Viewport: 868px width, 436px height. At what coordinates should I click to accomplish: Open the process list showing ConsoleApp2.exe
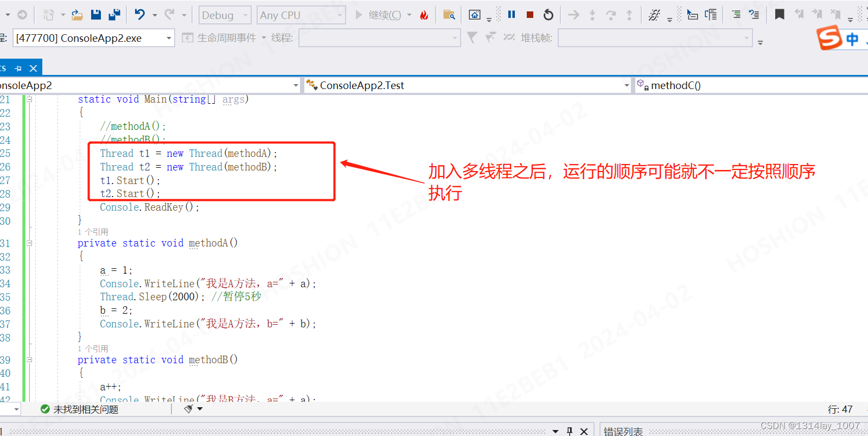[93, 38]
